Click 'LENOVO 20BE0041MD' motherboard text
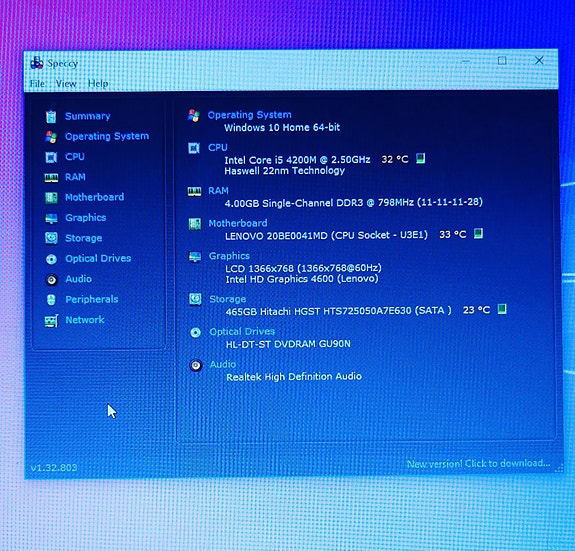The image size is (575, 551). 326,235
